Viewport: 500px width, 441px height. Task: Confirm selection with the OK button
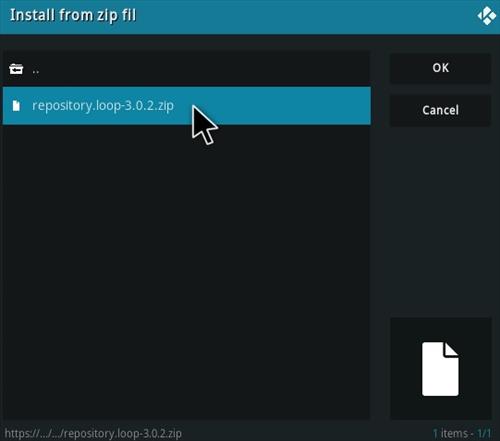click(440, 68)
